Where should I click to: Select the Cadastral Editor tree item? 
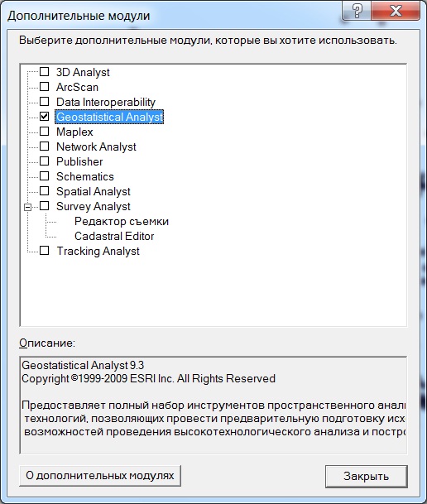pyautogui.click(x=114, y=236)
